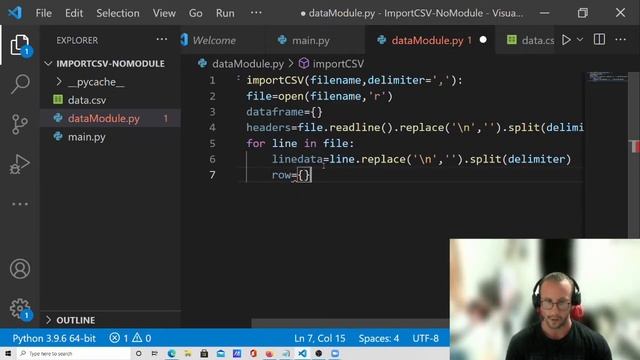Open editor more actions ellipsis
The width and height of the screenshot is (640, 360).
[620, 40]
